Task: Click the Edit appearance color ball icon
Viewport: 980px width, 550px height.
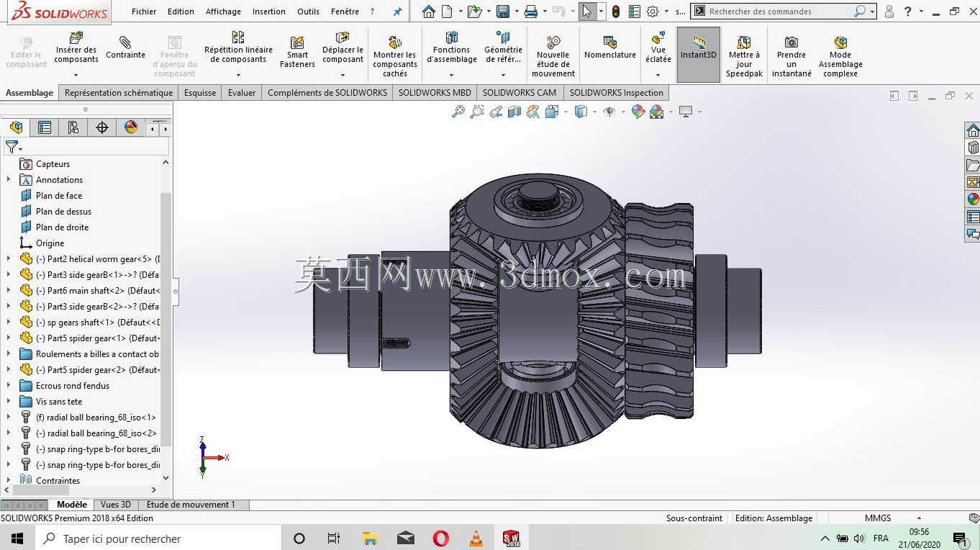Action: tap(638, 112)
